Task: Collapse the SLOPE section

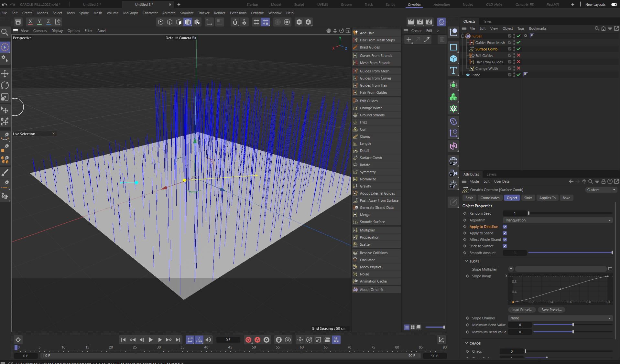Action: click(x=467, y=261)
